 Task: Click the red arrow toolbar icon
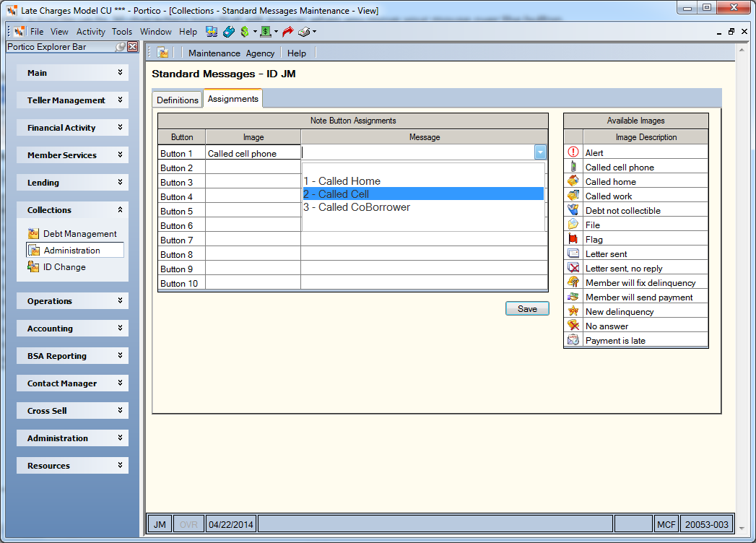click(288, 32)
